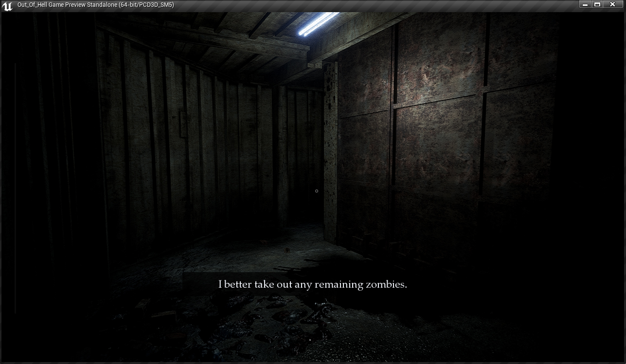The height and width of the screenshot is (364, 626).
Task: Click the wooden support pillar
Action: coord(331,151)
